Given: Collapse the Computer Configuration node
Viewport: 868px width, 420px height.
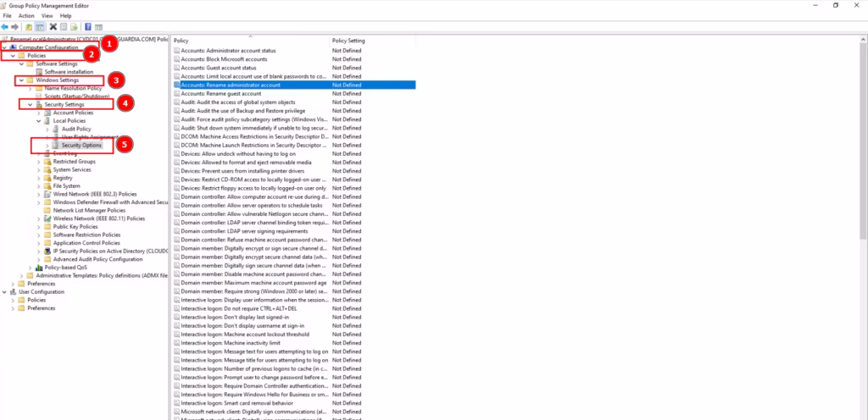Looking at the screenshot, I should tap(4, 47).
